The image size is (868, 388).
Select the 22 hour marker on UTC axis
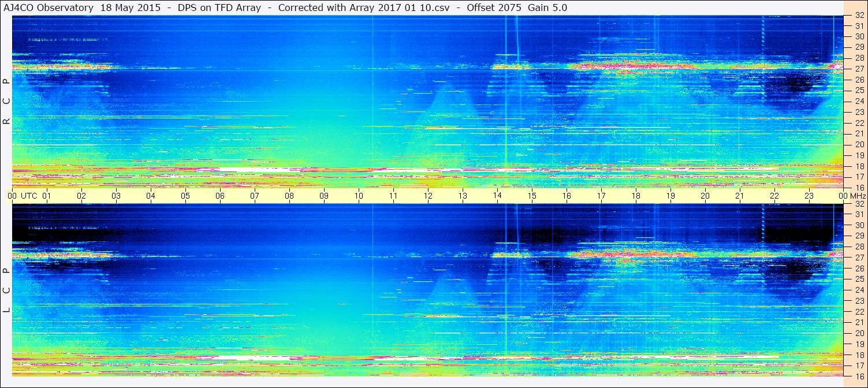pyautogui.click(x=774, y=196)
